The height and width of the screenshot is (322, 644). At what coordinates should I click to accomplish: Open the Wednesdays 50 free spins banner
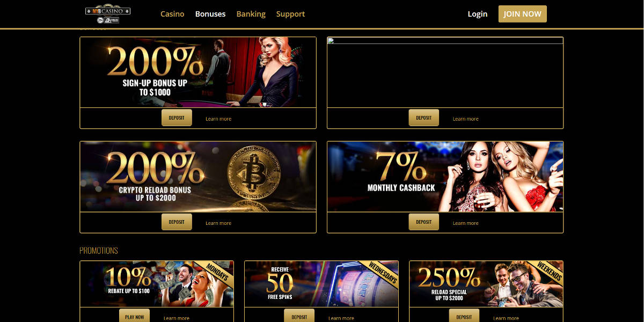click(321, 284)
